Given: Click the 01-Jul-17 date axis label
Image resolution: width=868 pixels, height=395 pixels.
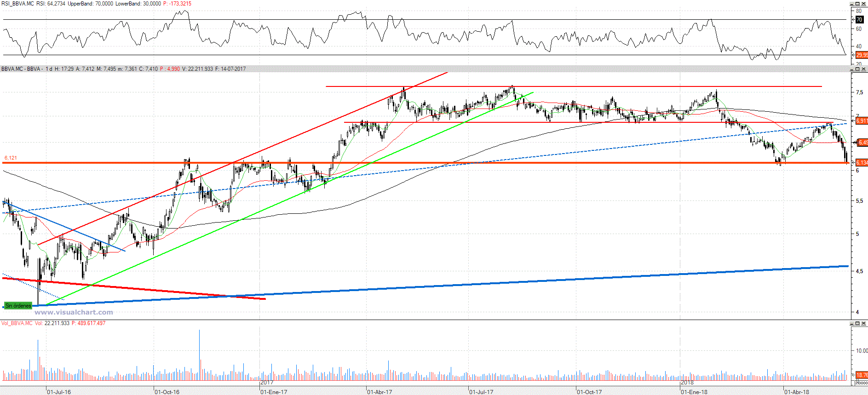Looking at the screenshot, I should point(481,392).
